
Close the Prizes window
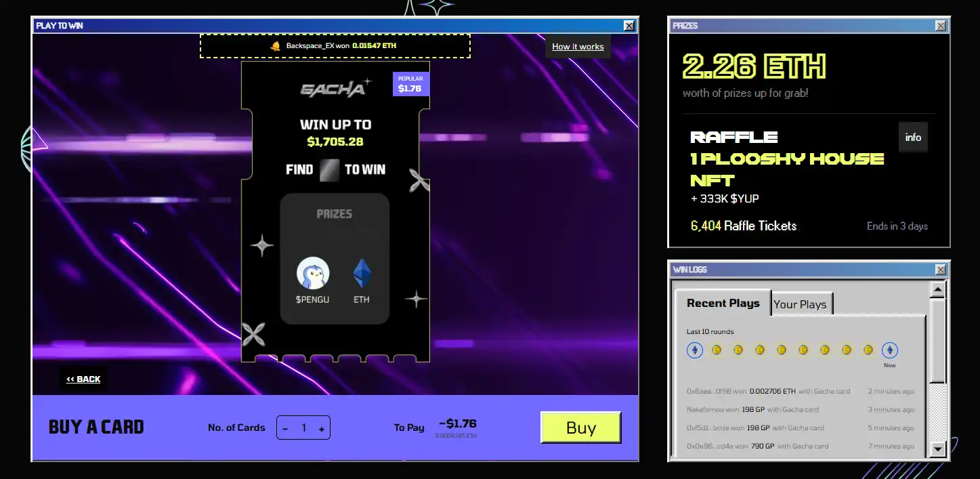click(941, 26)
